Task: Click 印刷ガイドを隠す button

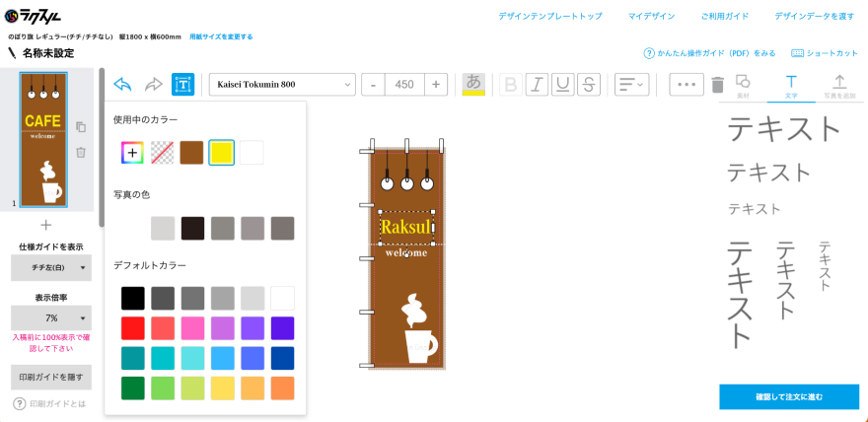Action: click(51, 378)
